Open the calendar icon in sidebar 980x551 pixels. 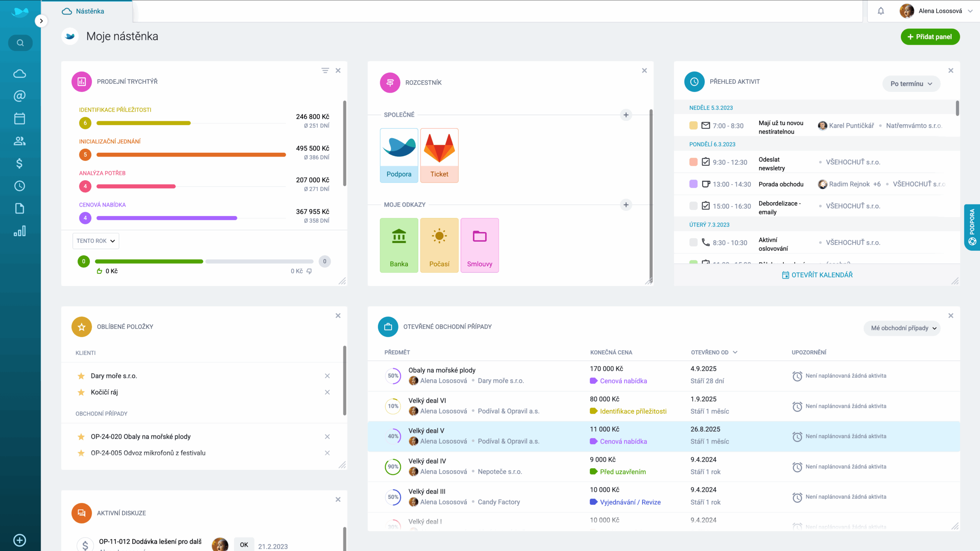point(20,118)
